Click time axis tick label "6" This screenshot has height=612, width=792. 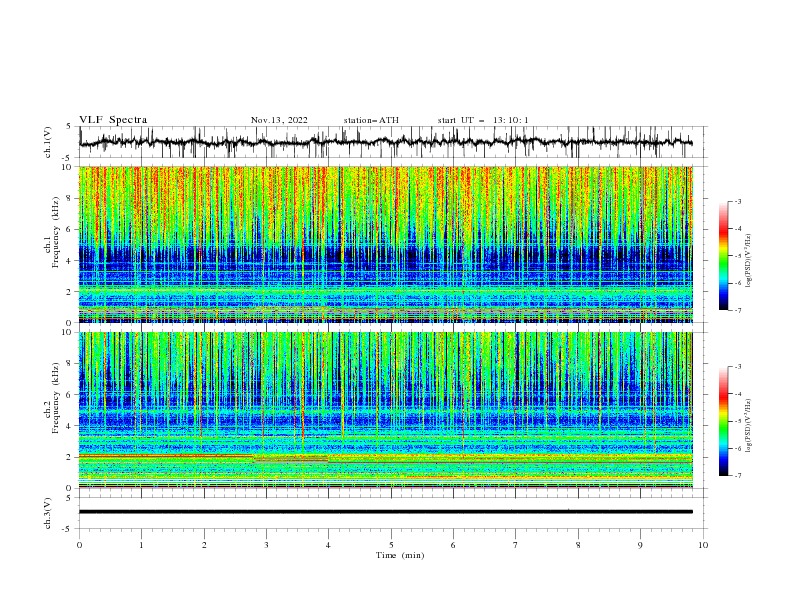(x=453, y=545)
